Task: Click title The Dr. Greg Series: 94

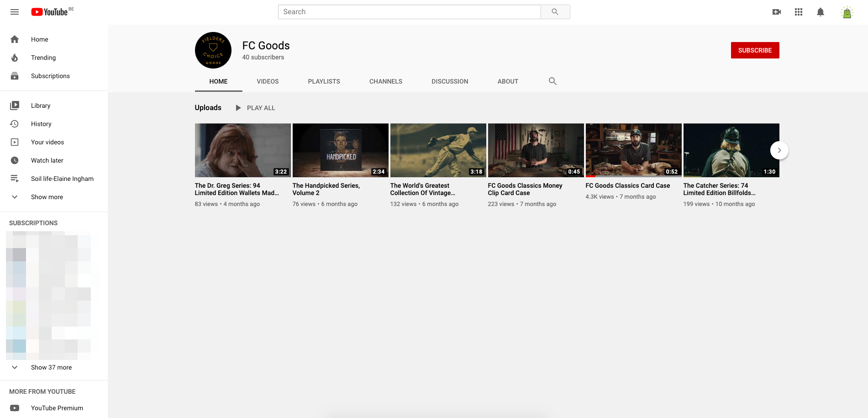Action: [x=237, y=189]
